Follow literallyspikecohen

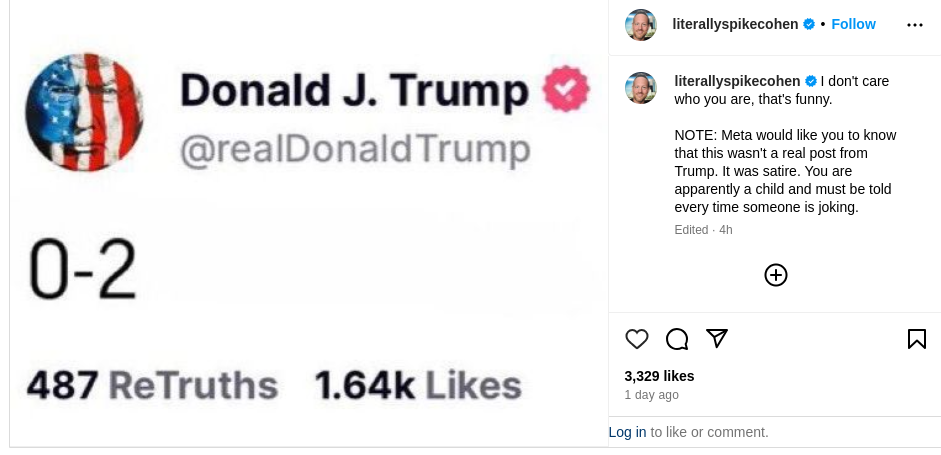[x=853, y=24]
